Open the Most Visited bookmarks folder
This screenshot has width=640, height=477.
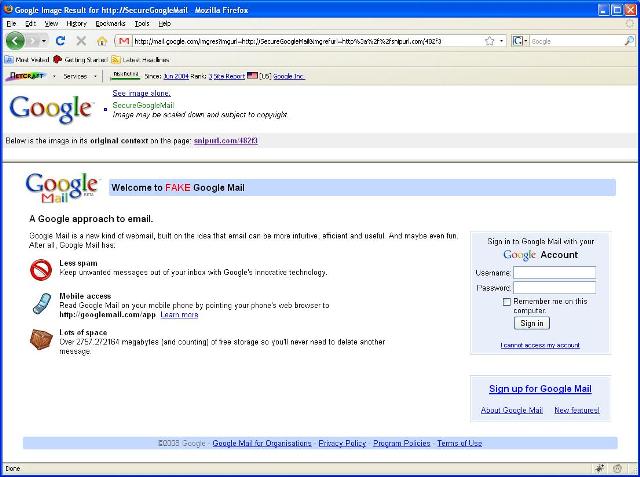click(27, 60)
